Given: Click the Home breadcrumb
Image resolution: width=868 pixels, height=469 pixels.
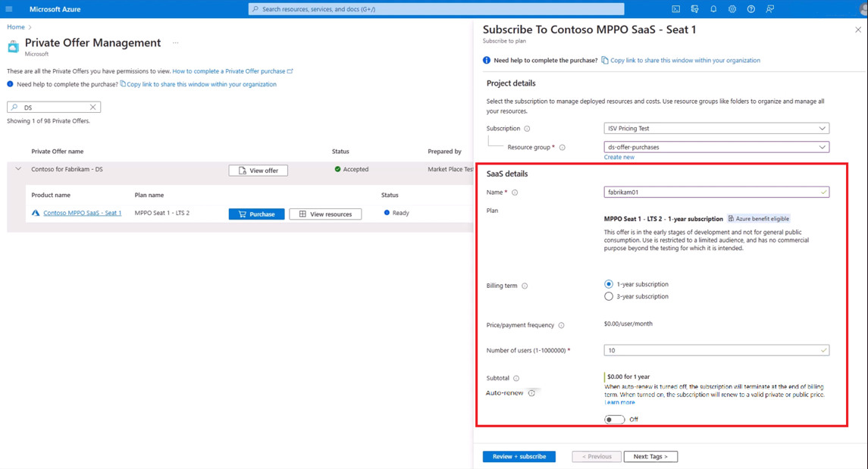Looking at the screenshot, I should (16, 27).
